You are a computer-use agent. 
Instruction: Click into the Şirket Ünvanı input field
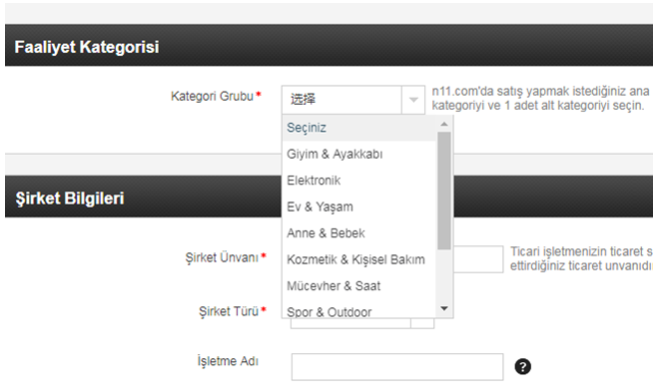click(x=478, y=259)
